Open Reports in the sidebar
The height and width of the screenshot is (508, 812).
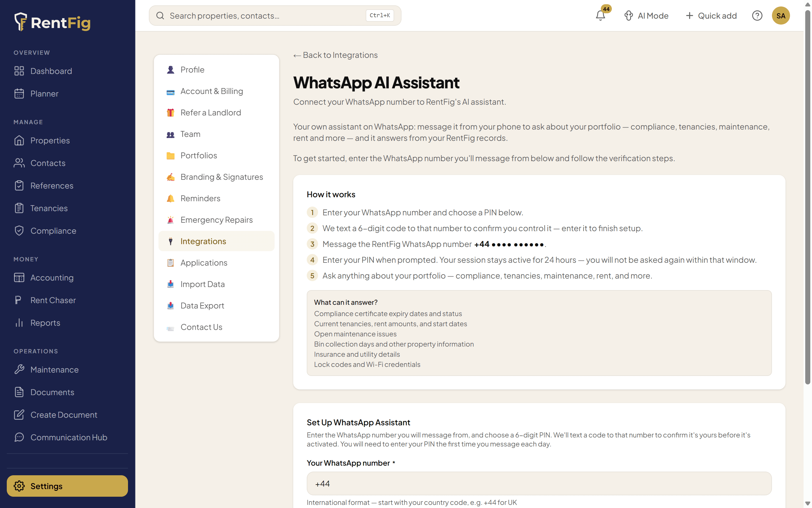[67, 323]
